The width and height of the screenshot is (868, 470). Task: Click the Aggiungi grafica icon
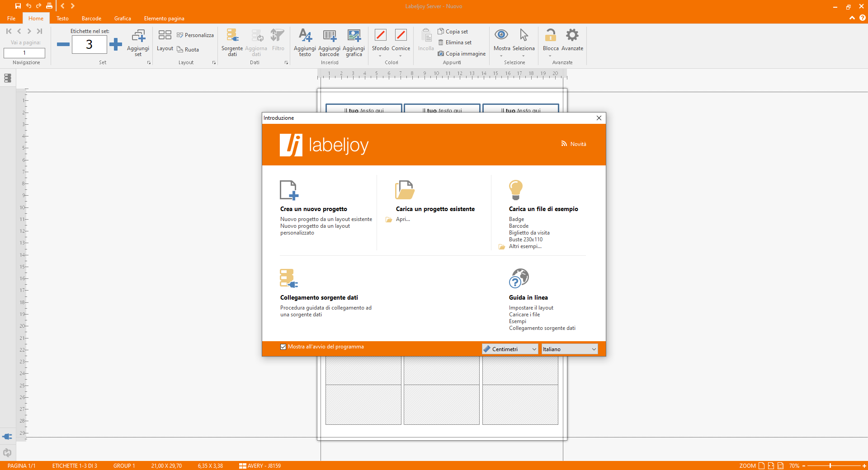pyautogui.click(x=354, y=36)
